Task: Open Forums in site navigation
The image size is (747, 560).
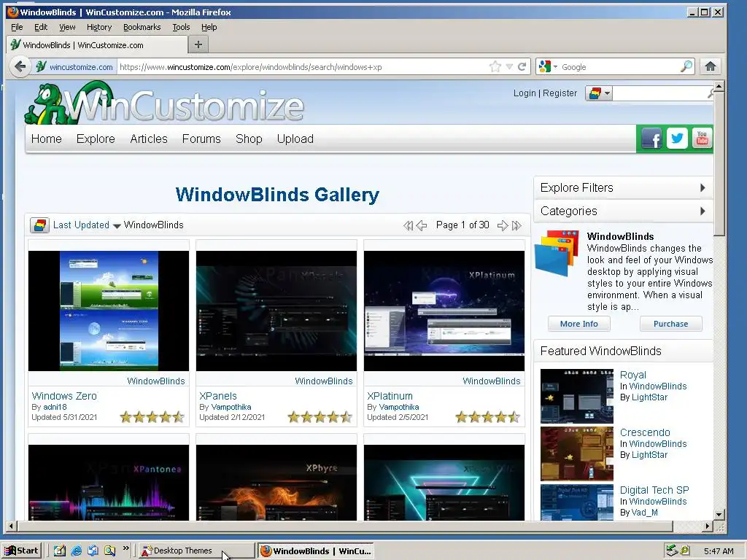Action: pos(201,139)
